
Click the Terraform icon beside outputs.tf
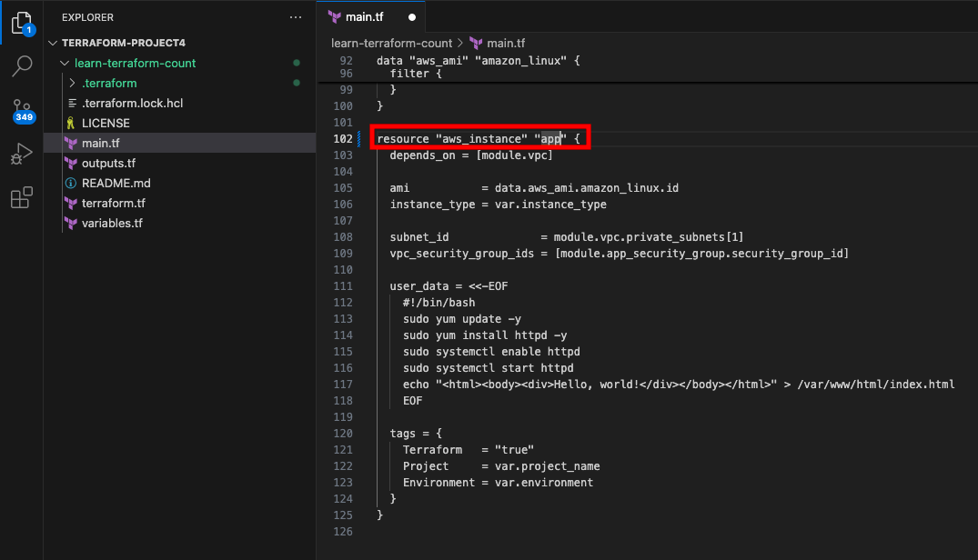(71, 164)
